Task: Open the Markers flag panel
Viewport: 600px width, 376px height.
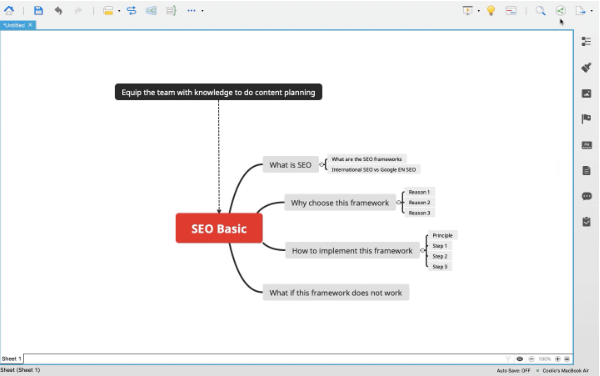Action: [x=586, y=119]
